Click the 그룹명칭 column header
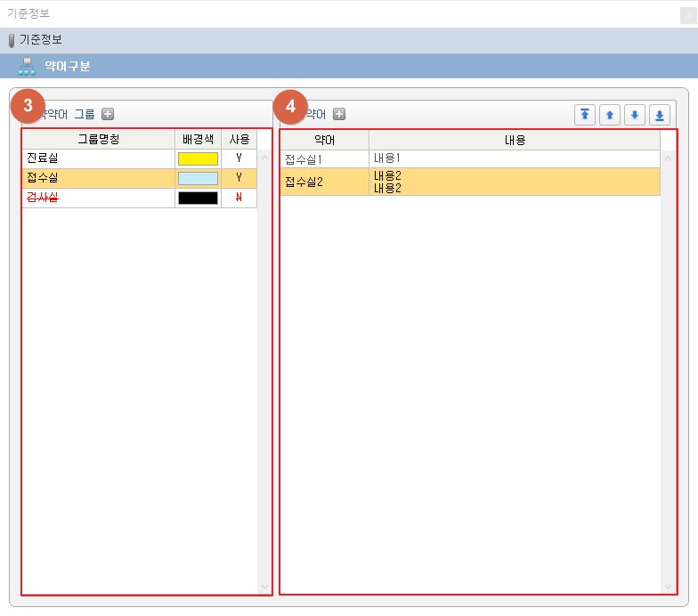This screenshot has width=698, height=616. coord(98,140)
